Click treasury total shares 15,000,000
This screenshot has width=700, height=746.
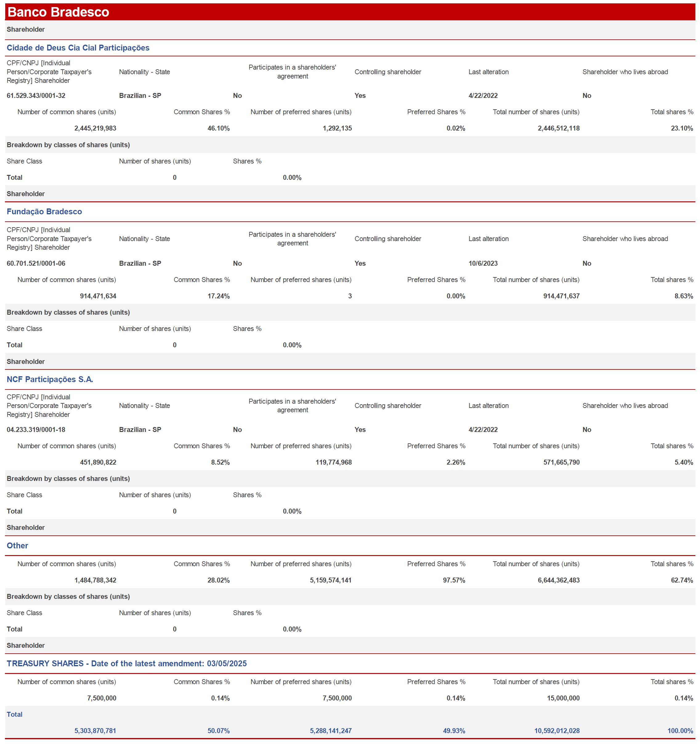[563, 698]
